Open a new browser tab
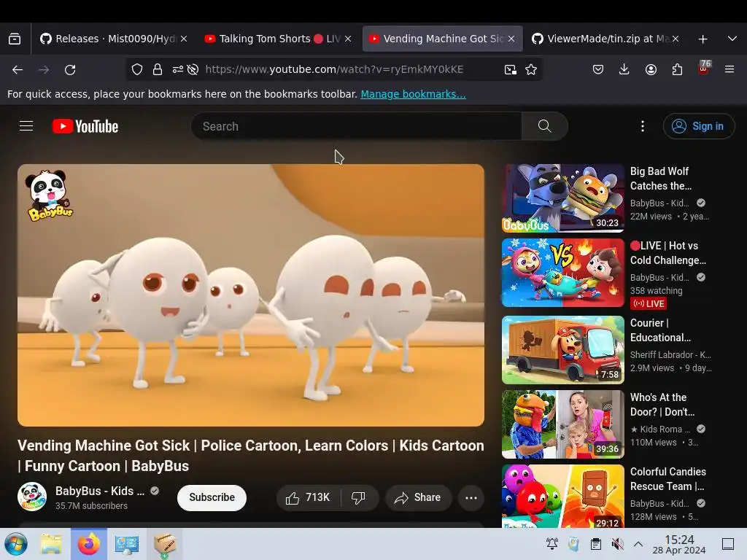Screen dimensions: 747x560 [703, 39]
